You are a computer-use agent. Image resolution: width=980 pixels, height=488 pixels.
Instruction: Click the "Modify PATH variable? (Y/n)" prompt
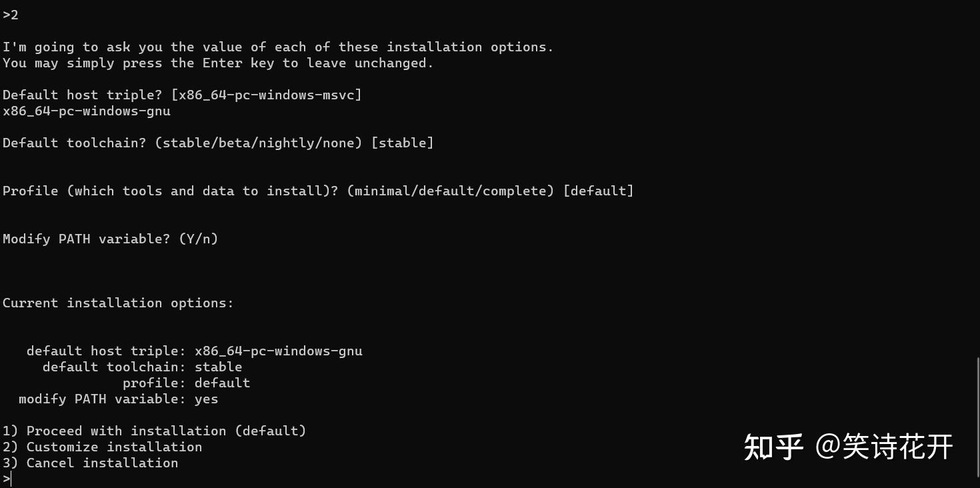111,239
